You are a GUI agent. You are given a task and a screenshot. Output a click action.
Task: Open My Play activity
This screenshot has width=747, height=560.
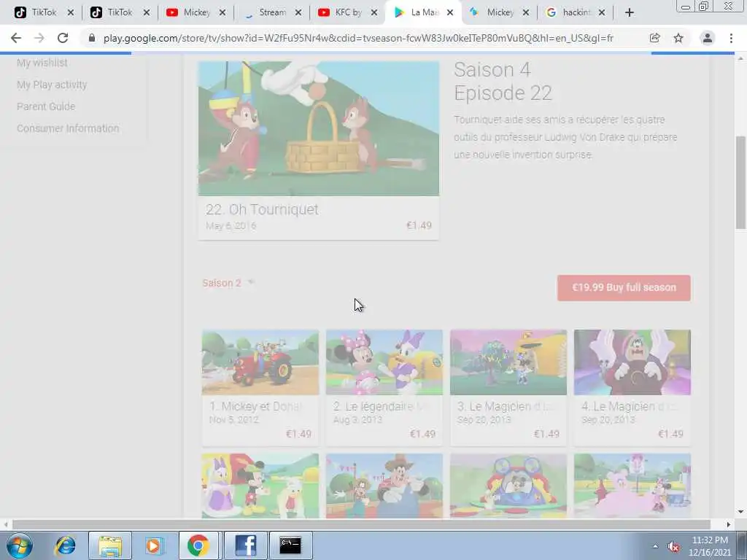click(x=52, y=85)
